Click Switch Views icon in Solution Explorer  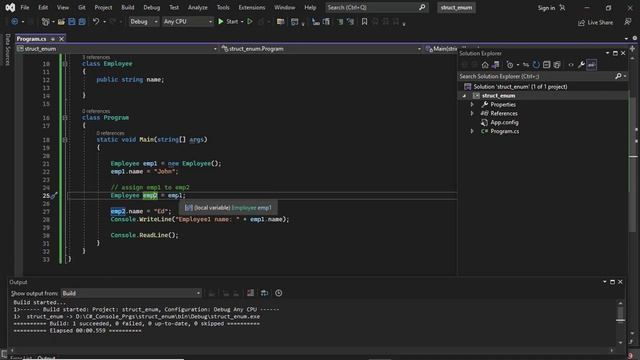point(496,65)
